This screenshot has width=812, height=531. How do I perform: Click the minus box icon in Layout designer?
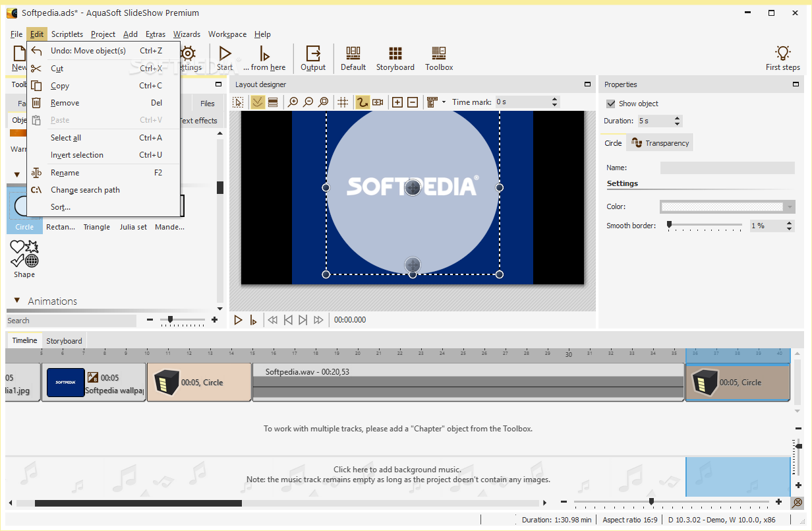413,102
